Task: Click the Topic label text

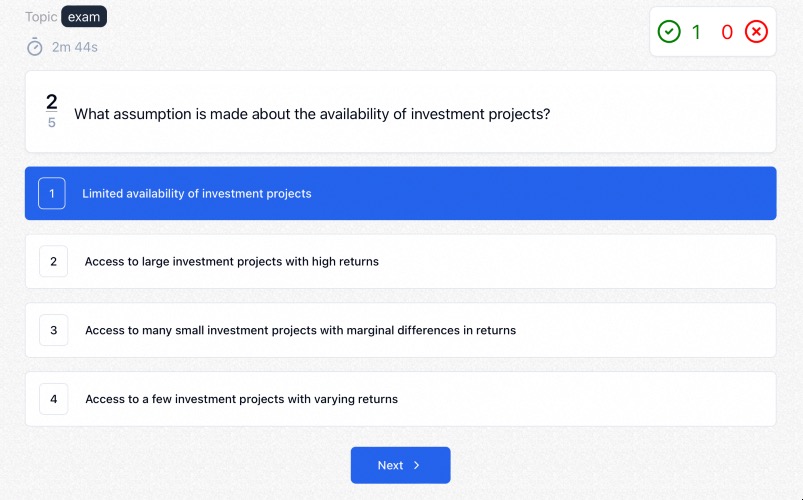Action: 41,17
